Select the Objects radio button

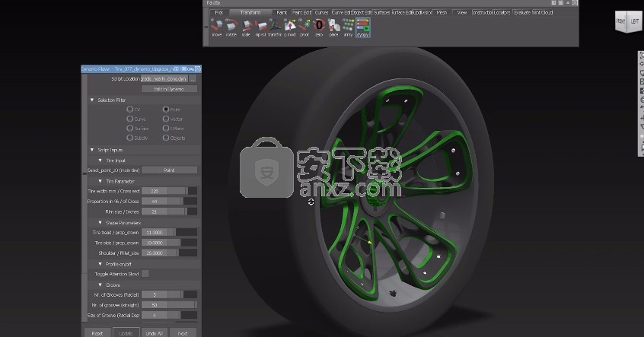tap(165, 138)
